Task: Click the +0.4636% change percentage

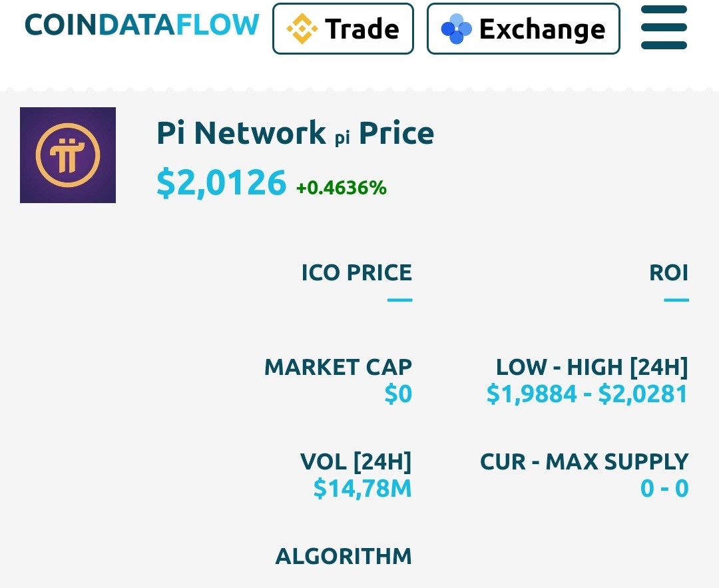Action: point(341,188)
